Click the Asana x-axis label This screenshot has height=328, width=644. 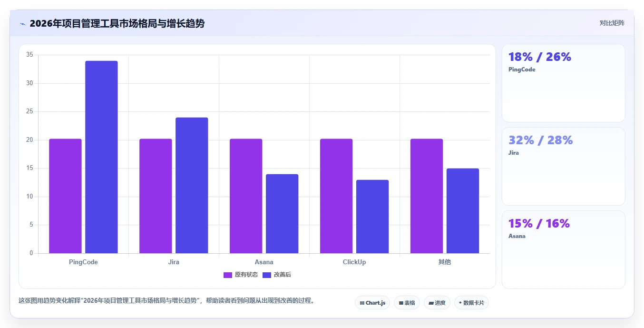tap(264, 262)
